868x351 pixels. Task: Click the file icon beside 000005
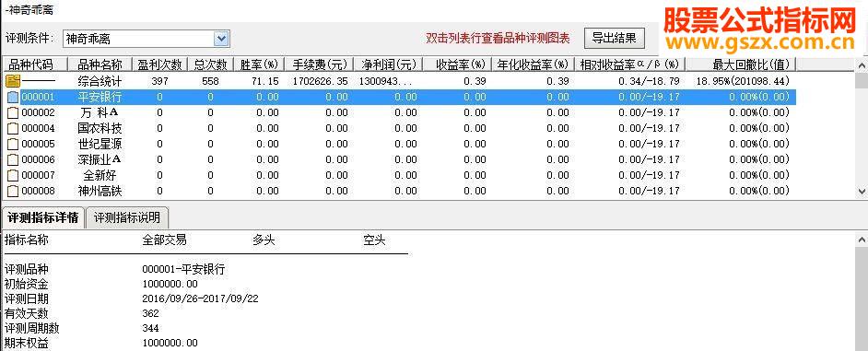point(13,145)
